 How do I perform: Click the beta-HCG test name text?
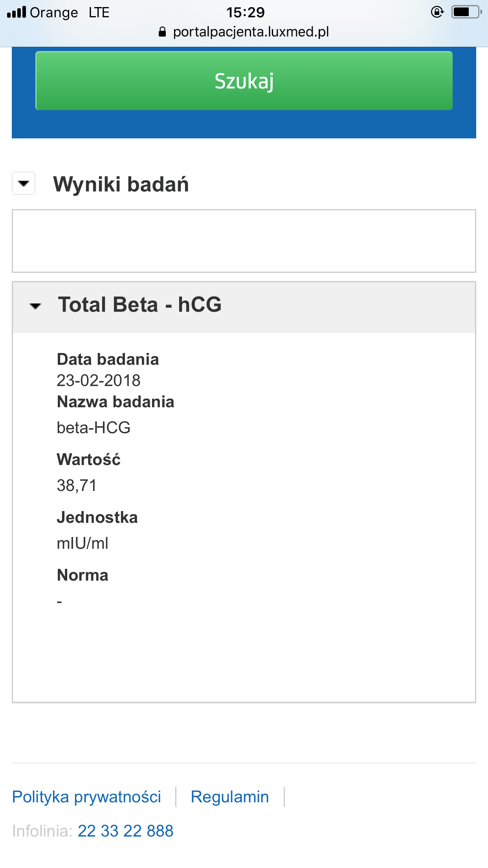[x=94, y=428]
